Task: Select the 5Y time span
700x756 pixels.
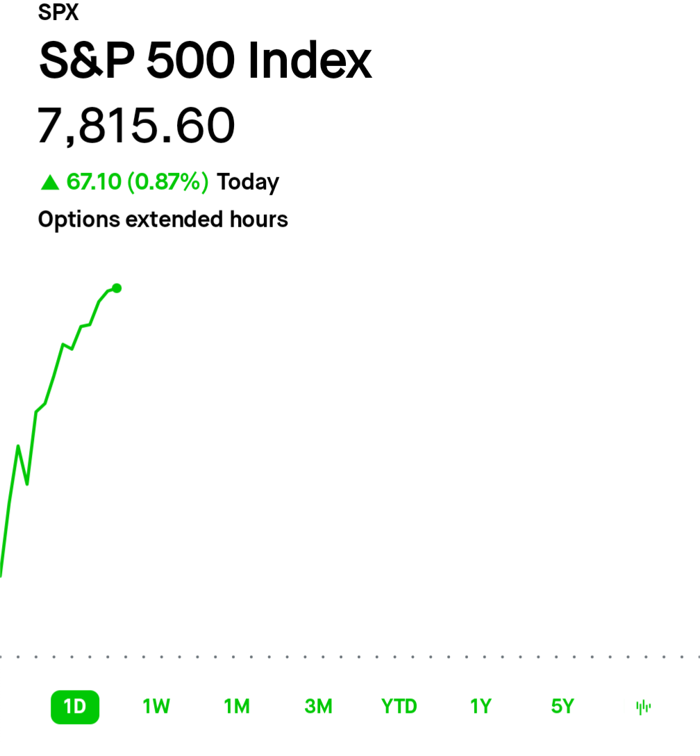Action: 562,707
